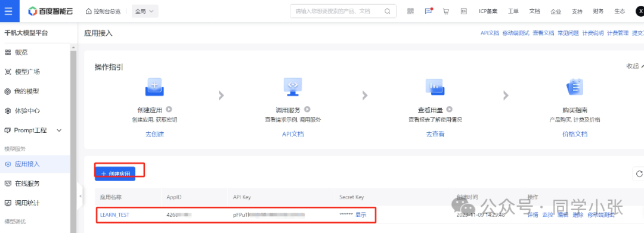Screen dimensions: 644x233
Task: Reveal the Secret Key with 显示
Action: tap(361, 215)
